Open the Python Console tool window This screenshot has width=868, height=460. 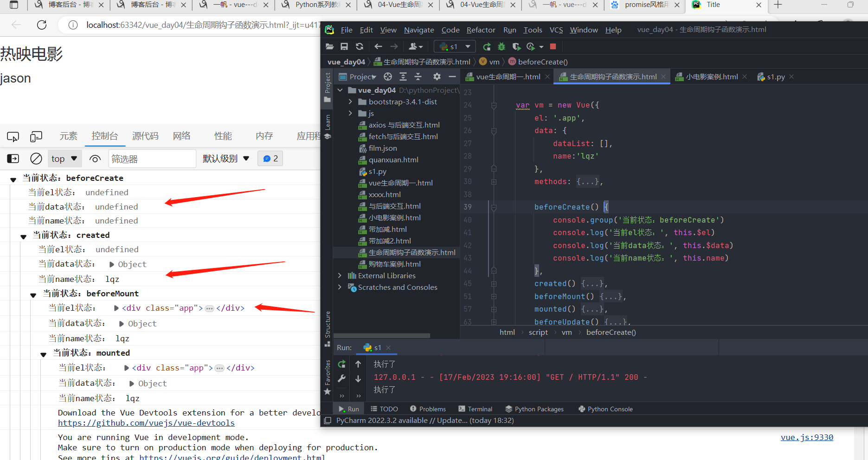605,409
